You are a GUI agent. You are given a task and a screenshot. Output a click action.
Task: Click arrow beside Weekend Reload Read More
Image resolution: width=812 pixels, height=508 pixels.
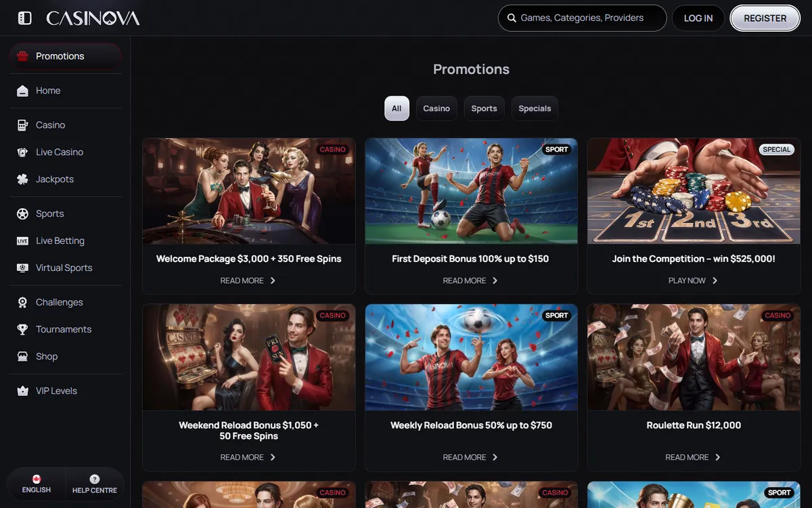coord(273,457)
